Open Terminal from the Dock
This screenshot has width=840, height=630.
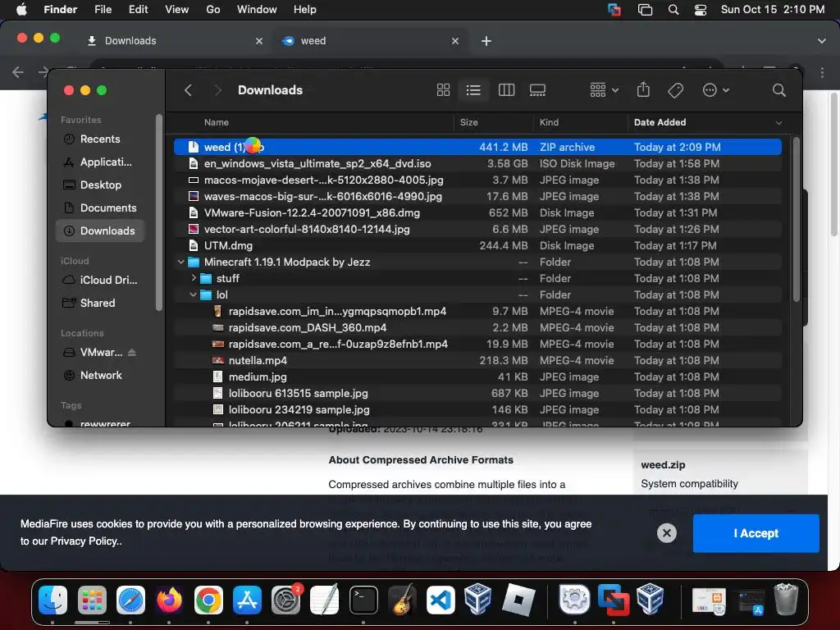(x=363, y=600)
